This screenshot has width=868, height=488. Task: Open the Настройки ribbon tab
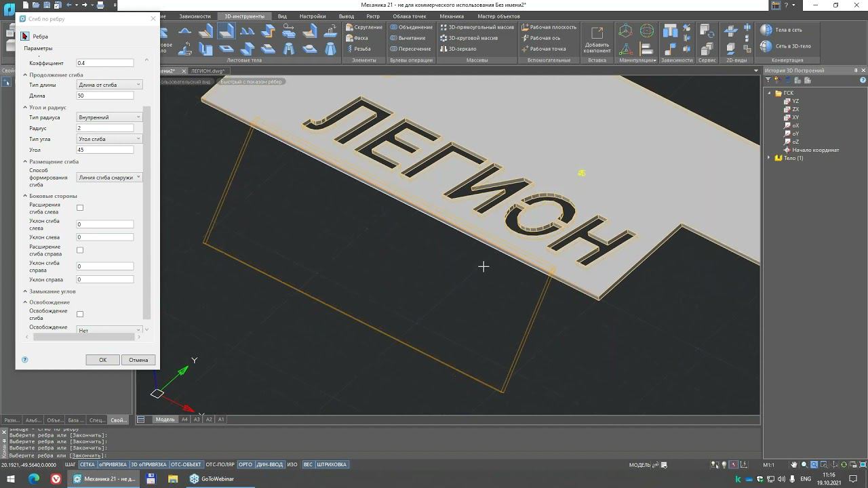pyautogui.click(x=313, y=16)
